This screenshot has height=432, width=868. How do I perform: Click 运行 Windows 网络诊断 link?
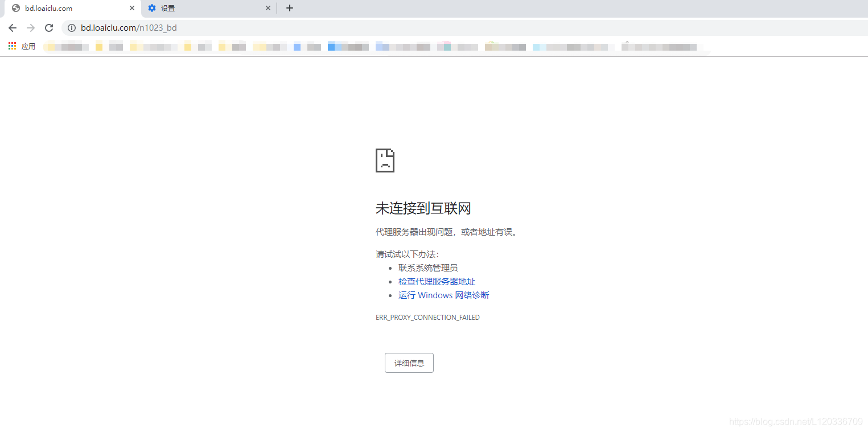443,295
